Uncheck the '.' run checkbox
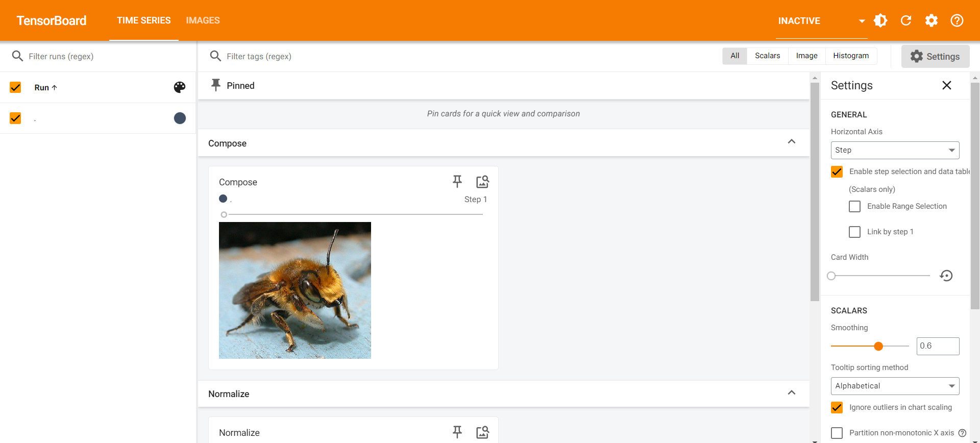980x443 pixels. pyautogui.click(x=15, y=118)
